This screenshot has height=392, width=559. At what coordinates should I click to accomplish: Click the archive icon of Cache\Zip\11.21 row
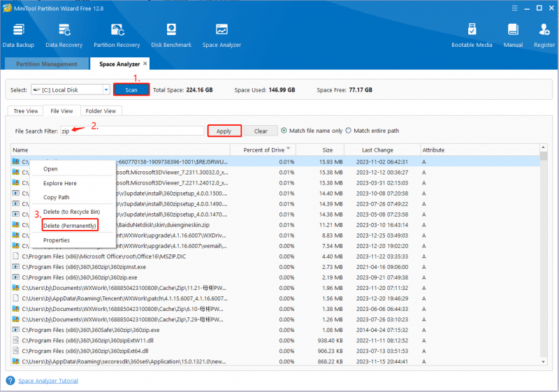(x=15, y=288)
